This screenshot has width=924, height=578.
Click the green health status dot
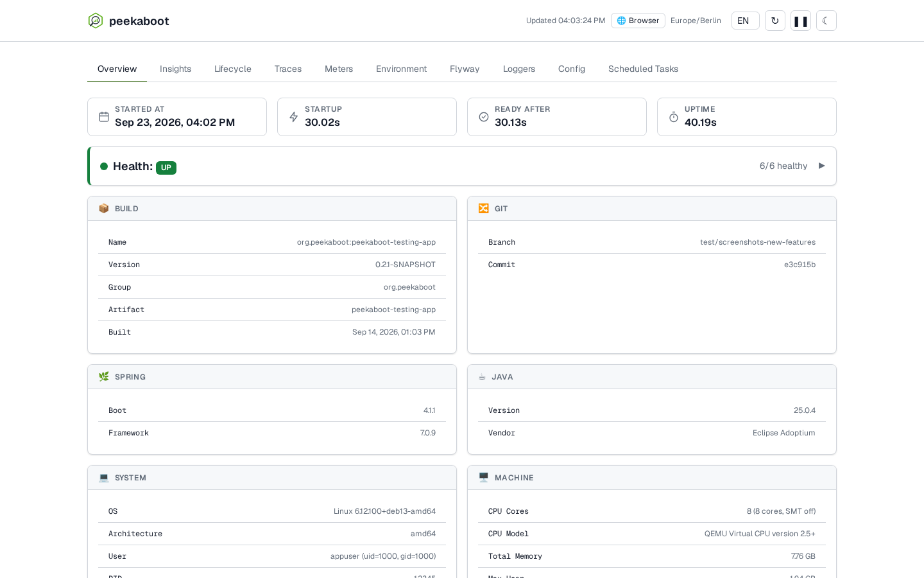tap(104, 166)
